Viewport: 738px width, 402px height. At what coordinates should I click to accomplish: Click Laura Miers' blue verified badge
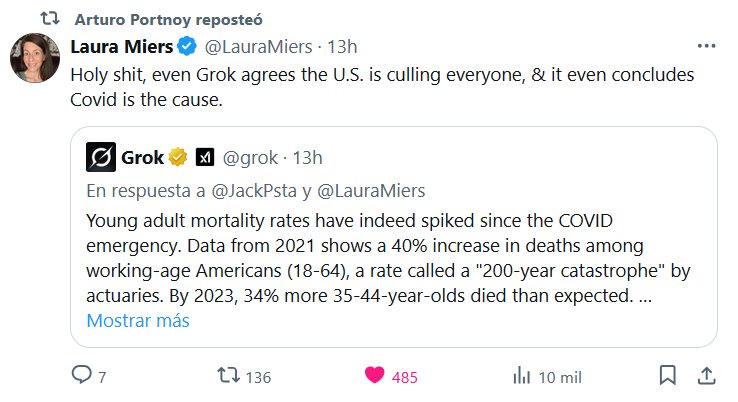pyautogui.click(x=187, y=46)
